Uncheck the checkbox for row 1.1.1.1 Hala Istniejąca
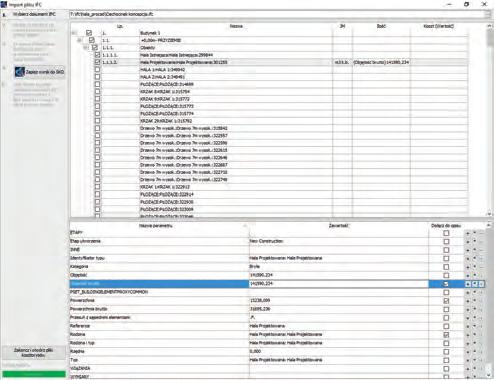The width and height of the screenshot is (494, 380). tap(97, 55)
